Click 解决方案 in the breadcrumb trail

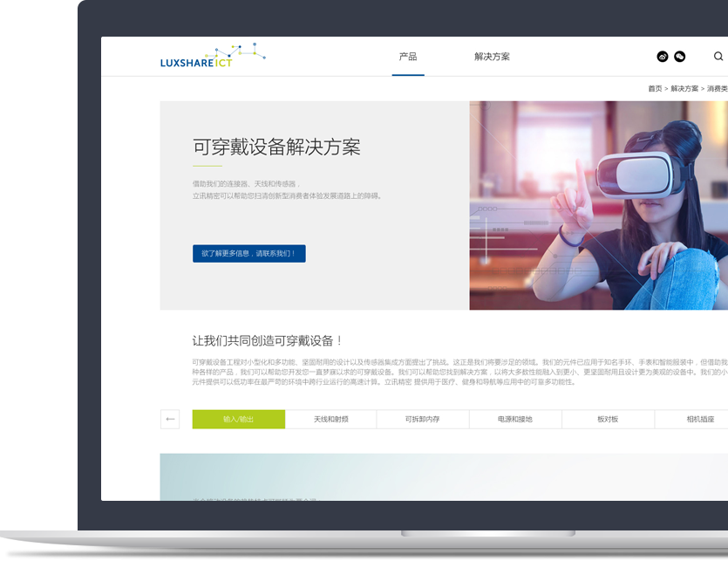[x=684, y=89]
